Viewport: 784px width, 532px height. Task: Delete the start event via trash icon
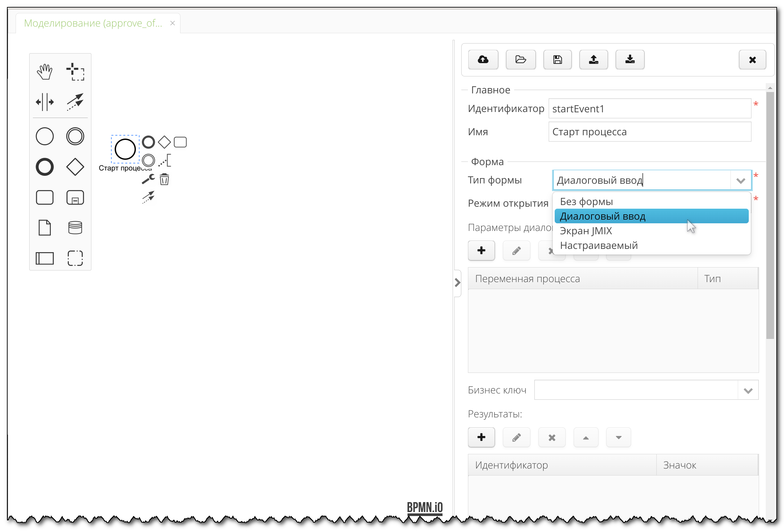(x=164, y=179)
